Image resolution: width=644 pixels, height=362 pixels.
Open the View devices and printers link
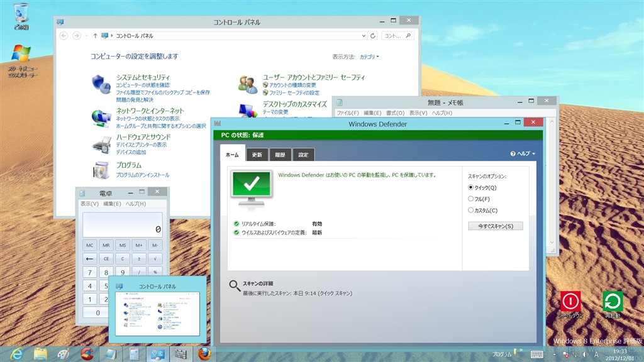(142, 145)
